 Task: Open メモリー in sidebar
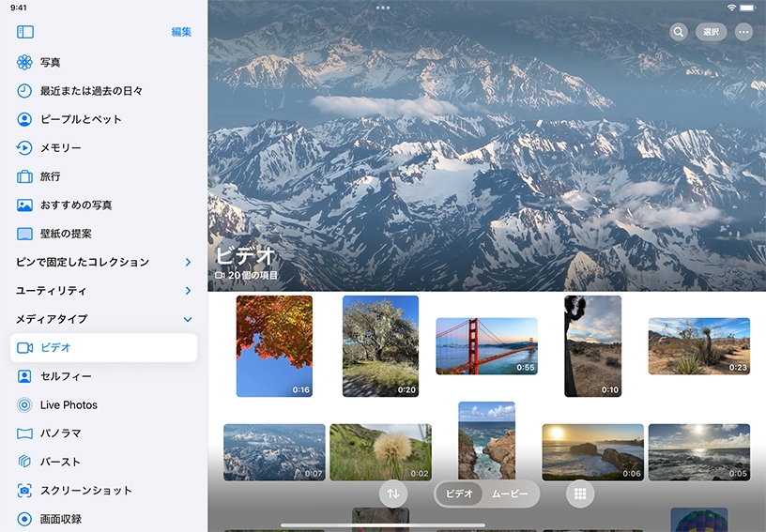(60, 147)
